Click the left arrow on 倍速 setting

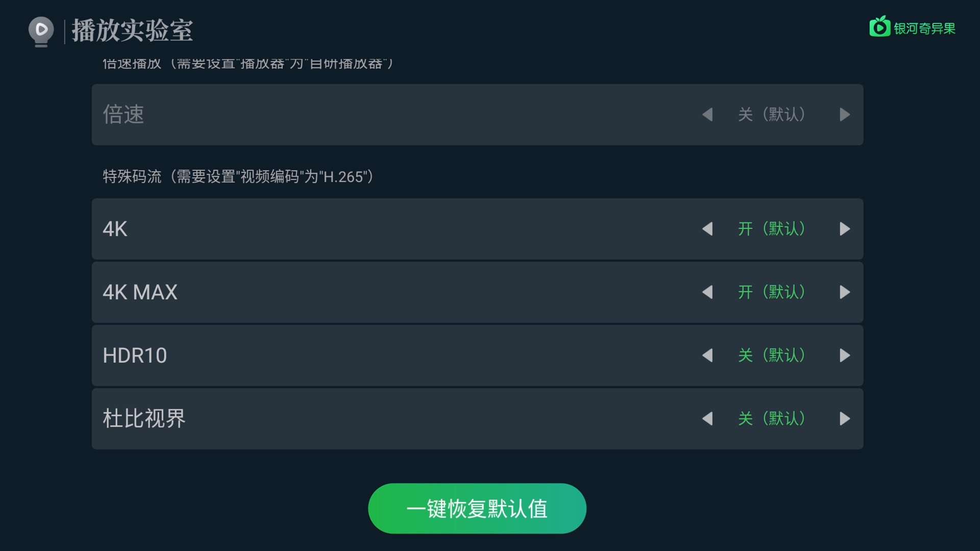click(708, 115)
